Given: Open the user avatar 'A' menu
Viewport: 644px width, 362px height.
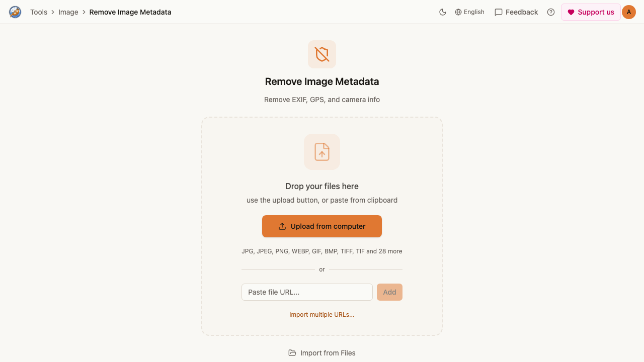Looking at the screenshot, I should tap(629, 12).
